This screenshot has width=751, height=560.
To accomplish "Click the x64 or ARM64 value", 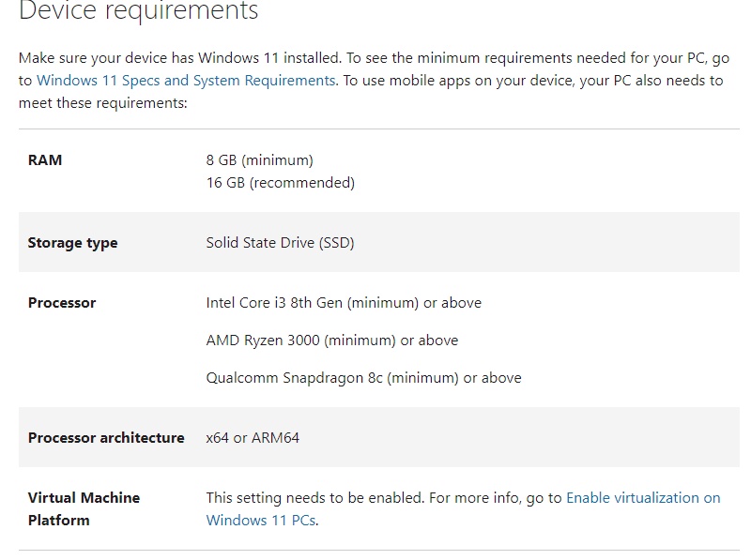I will 253,437.
